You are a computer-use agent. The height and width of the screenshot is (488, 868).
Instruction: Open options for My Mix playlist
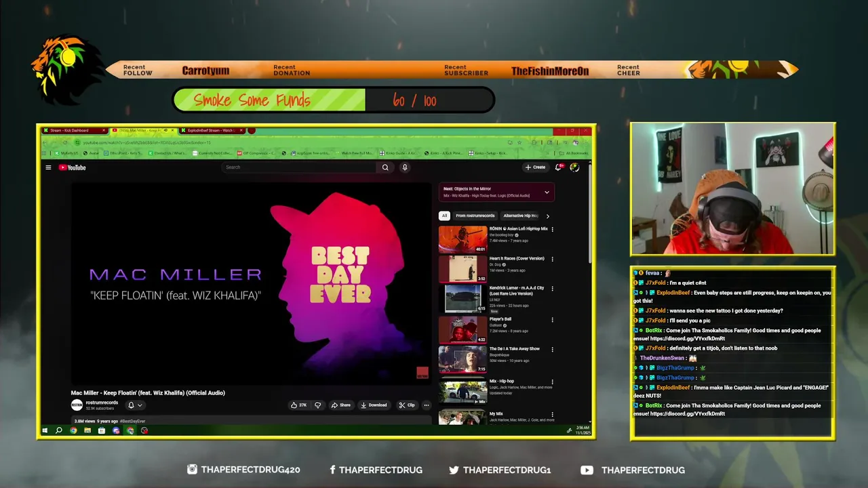click(x=552, y=415)
